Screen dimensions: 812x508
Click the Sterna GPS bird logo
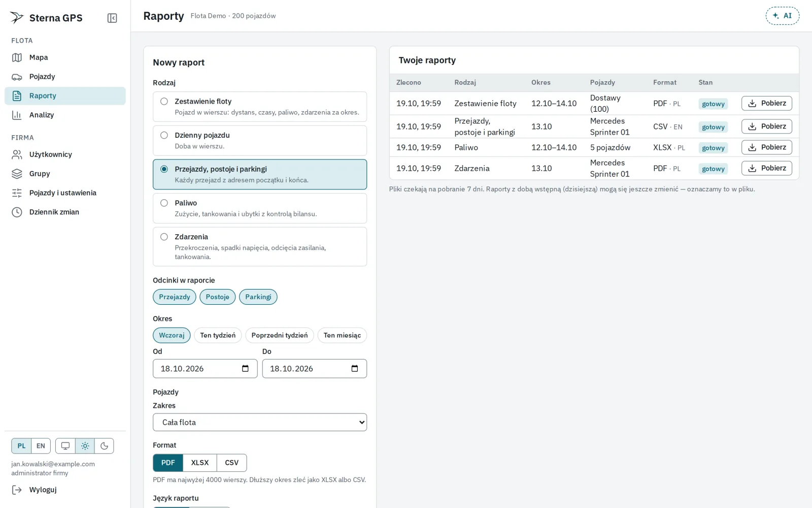pyautogui.click(x=17, y=18)
